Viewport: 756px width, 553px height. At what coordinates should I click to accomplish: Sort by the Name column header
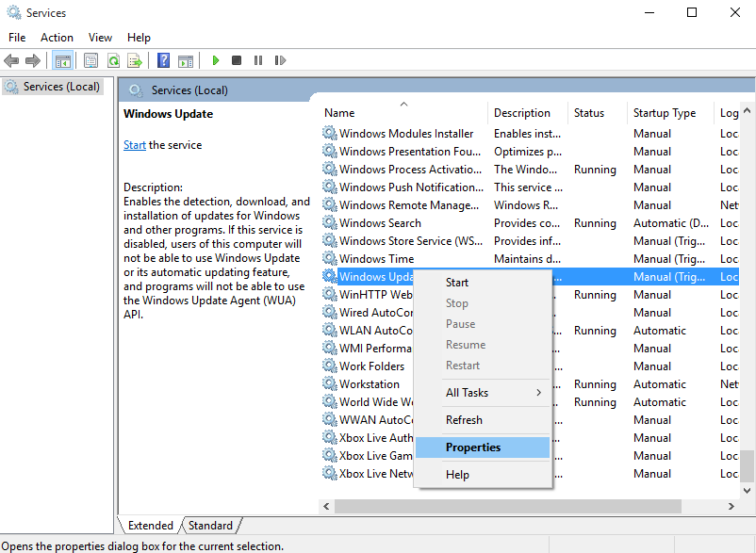tap(403, 113)
